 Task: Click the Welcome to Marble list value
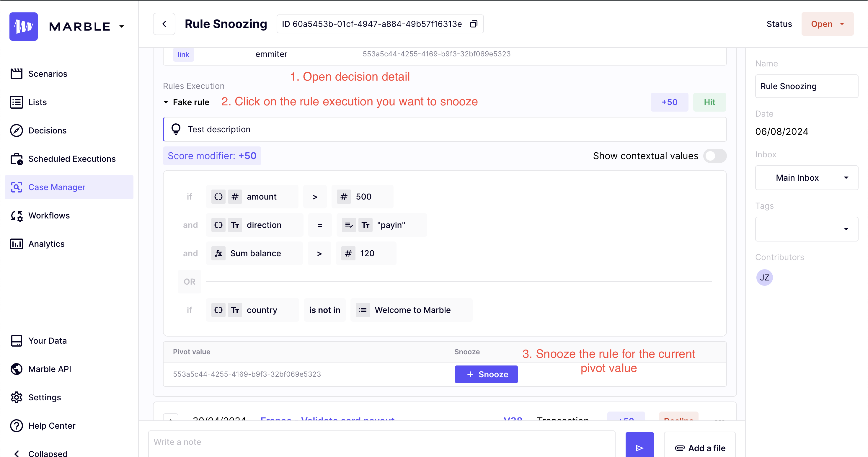(412, 310)
